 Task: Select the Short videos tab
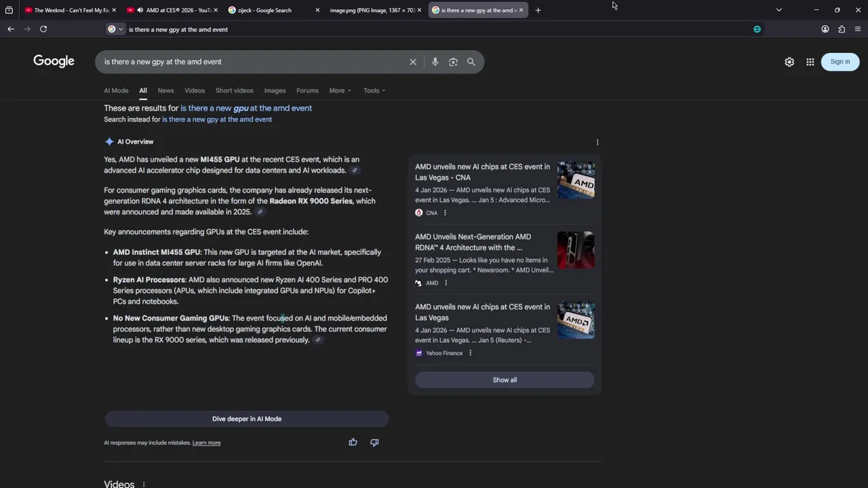(x=234, y=90)
